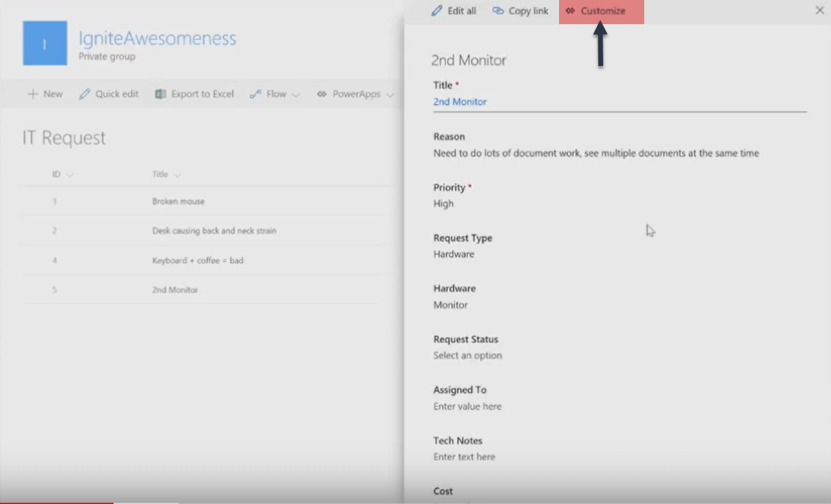
Task: Click the plus icon for New
Action: click(x=33, y=94)
